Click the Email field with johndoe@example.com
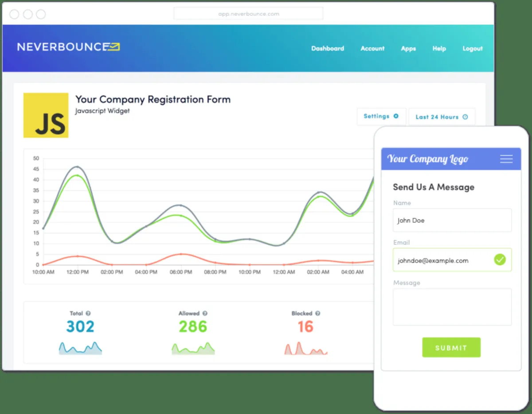The width and height of the screenshot is (532, 414). click(452, 260)
